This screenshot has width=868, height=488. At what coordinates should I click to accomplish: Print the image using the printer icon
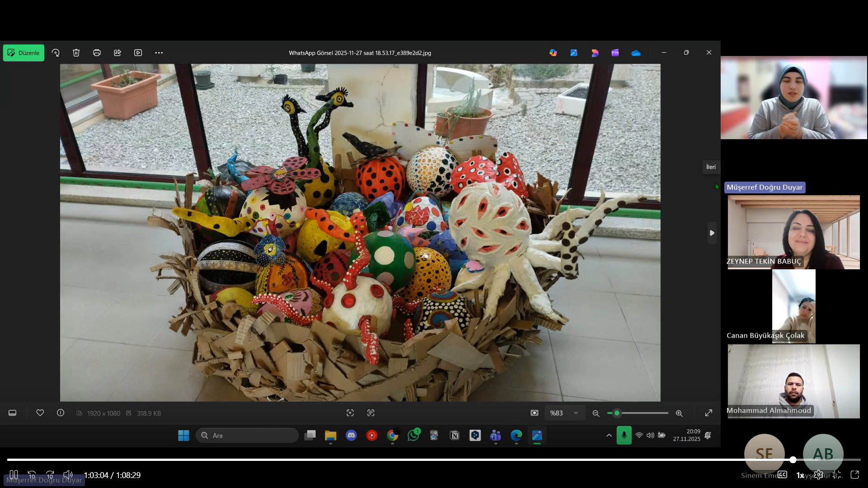[97, 53]
